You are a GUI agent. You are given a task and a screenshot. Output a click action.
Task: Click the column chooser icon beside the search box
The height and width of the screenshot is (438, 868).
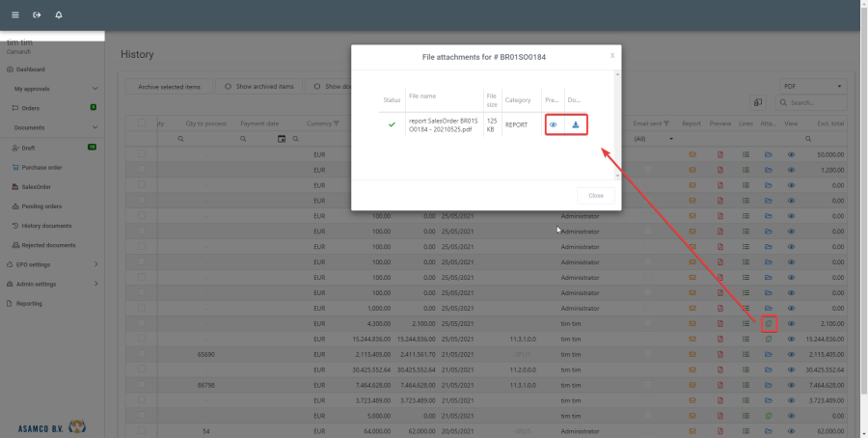pyautogui.click(x=759, y=102)
